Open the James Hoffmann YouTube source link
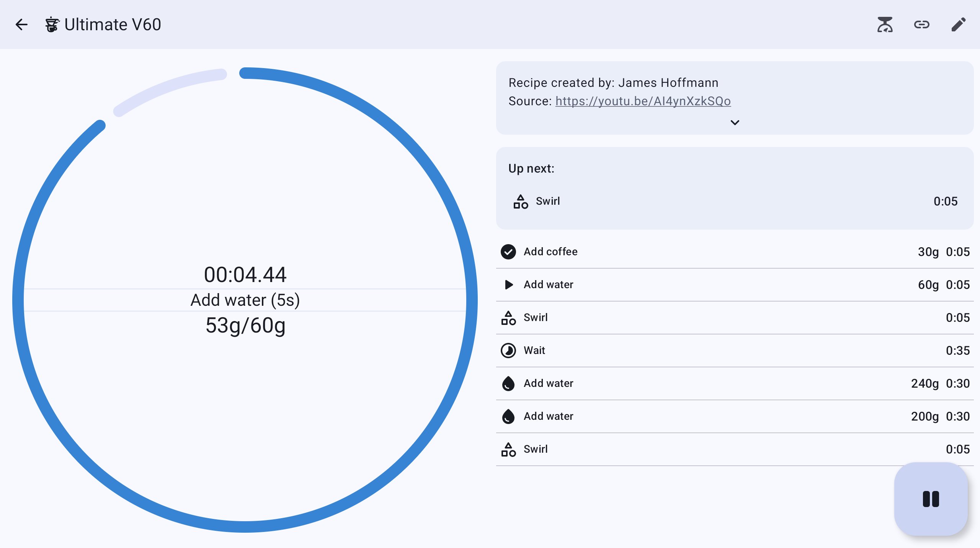This screenshot has height=548, width=980. pyautogui.click(x=643, y=101)
